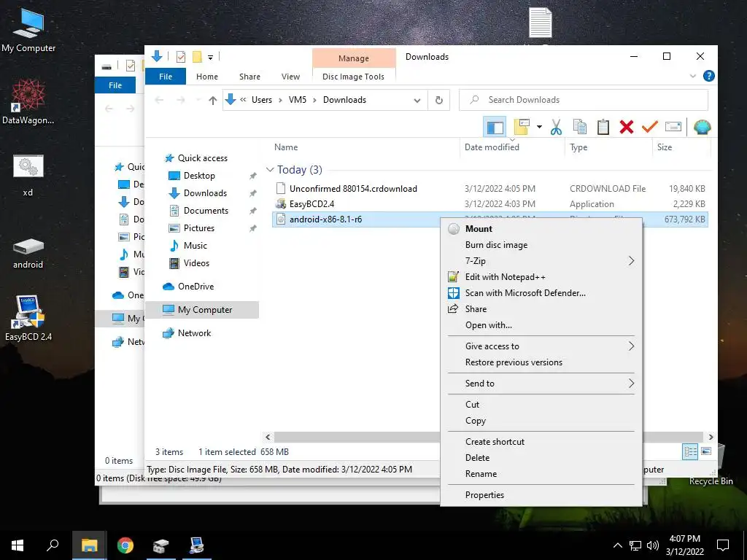
Task: Expand the Send to submenu
Action: tap(541, 384)
